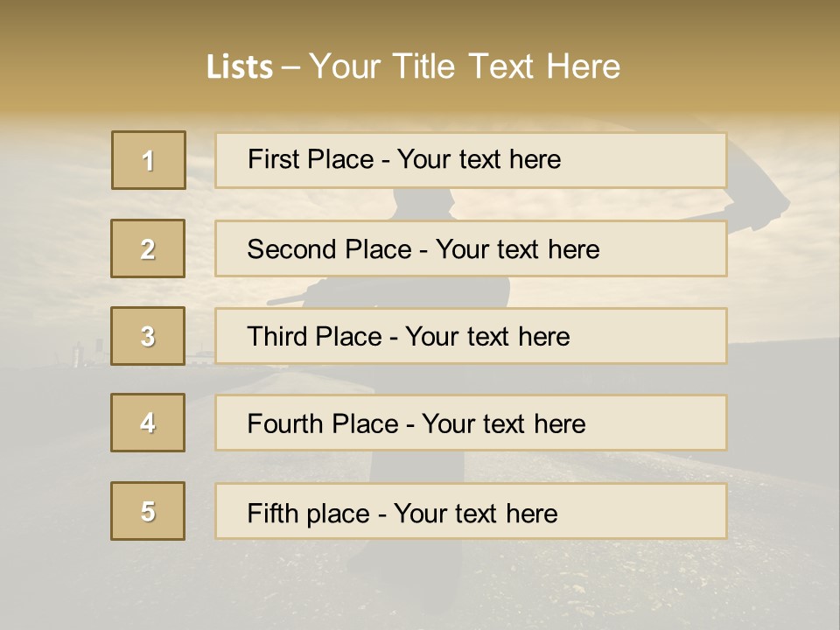This screenshot has width=840, height=630.
Task: Select the "Fourth Place" text box
Action: pos(471,423)
